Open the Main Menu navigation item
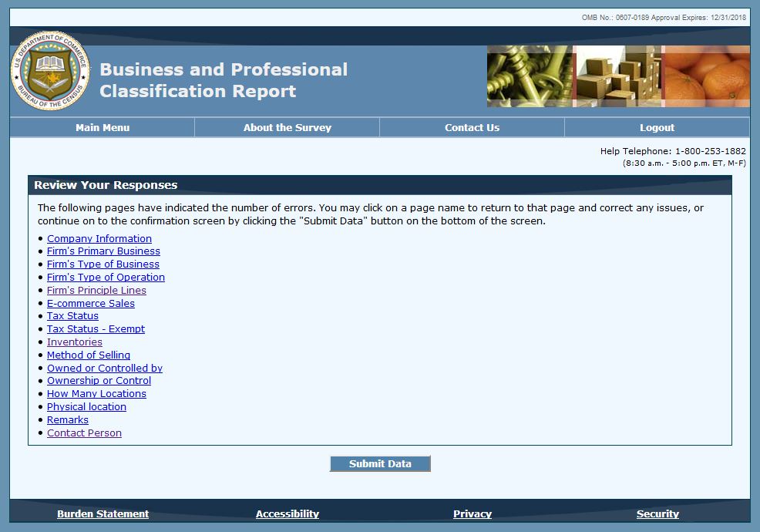 (x=103, y=127)
